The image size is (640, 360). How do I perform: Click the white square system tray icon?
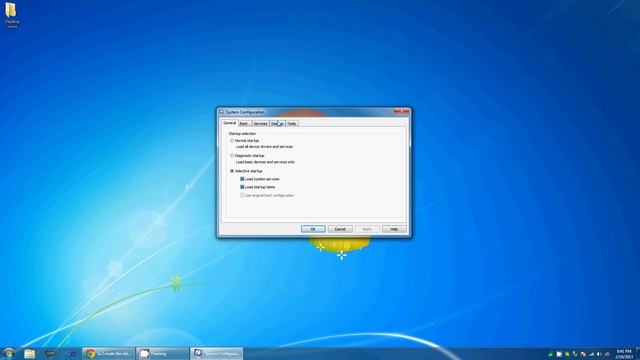(x=559, y=354)
